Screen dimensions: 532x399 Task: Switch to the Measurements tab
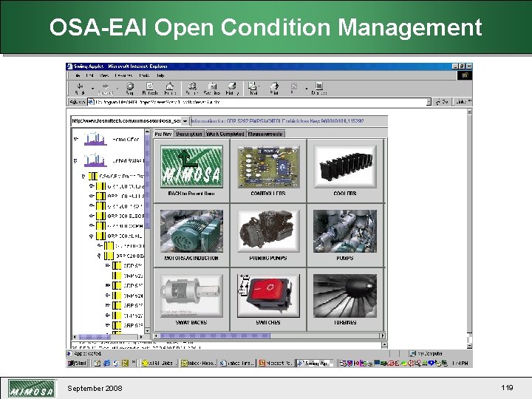tap(265, 134)
